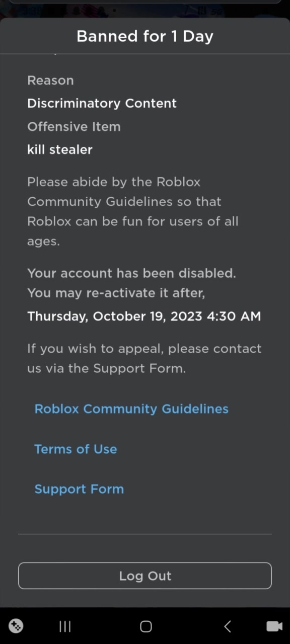The height and width of the screenshot is (644, 290).
Task: Tap the If you wish to appeal message
Action: (x=144, y=358)
